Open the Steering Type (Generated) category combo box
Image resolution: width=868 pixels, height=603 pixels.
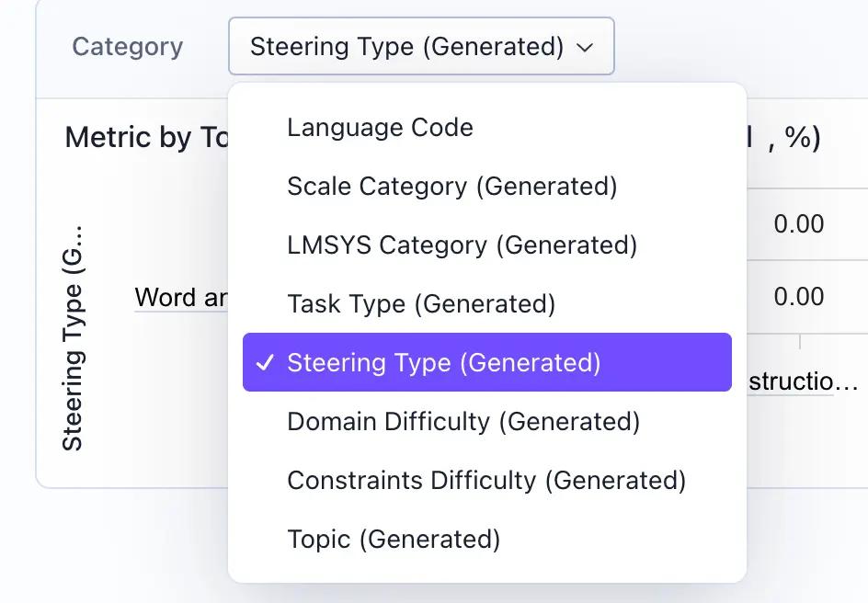pyautogui.click(x=420, y=47)
